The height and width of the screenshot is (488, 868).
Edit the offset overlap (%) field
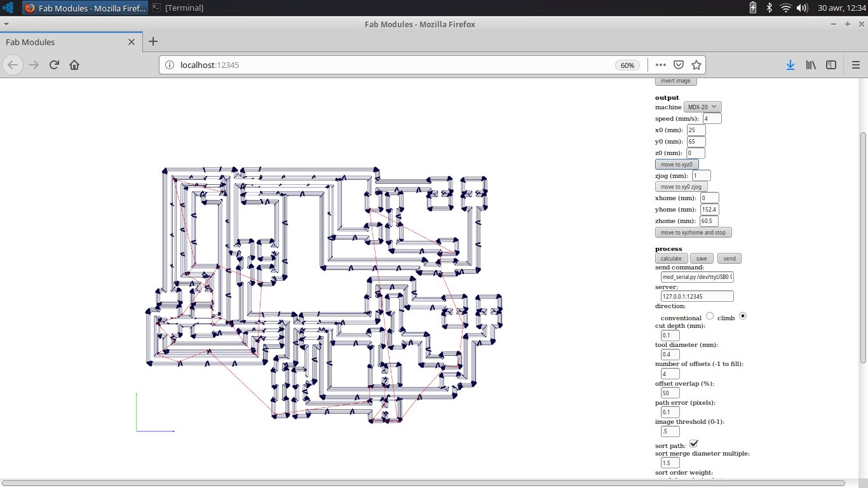click(670, 393)
